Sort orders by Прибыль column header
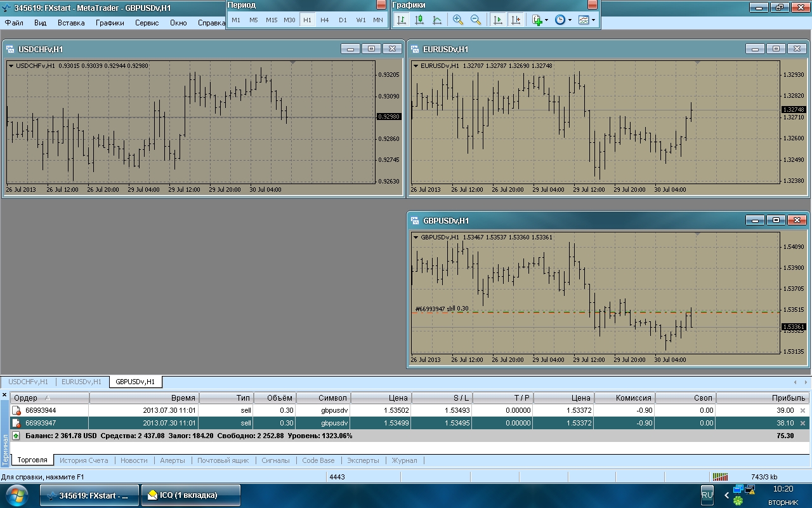Viewport: 812px width, 508px height. 763,398
